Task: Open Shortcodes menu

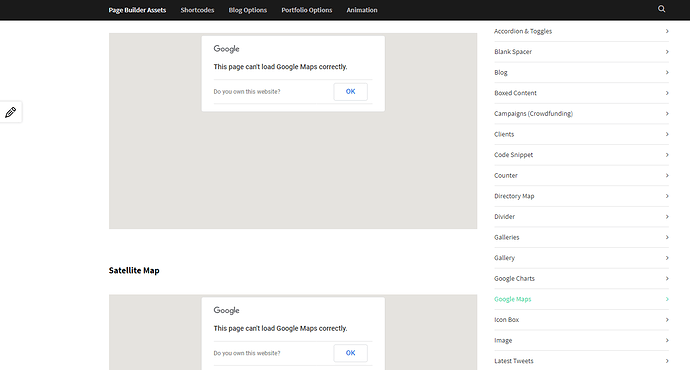Action: (x=197, y=10)
